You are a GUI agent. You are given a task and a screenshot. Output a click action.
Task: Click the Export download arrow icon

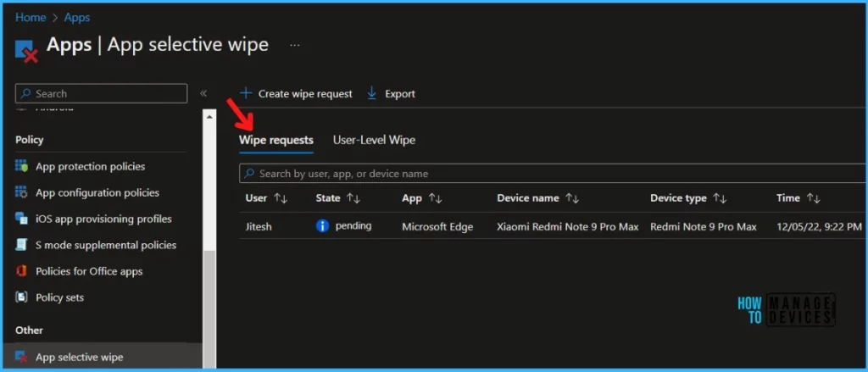[372, 93]
